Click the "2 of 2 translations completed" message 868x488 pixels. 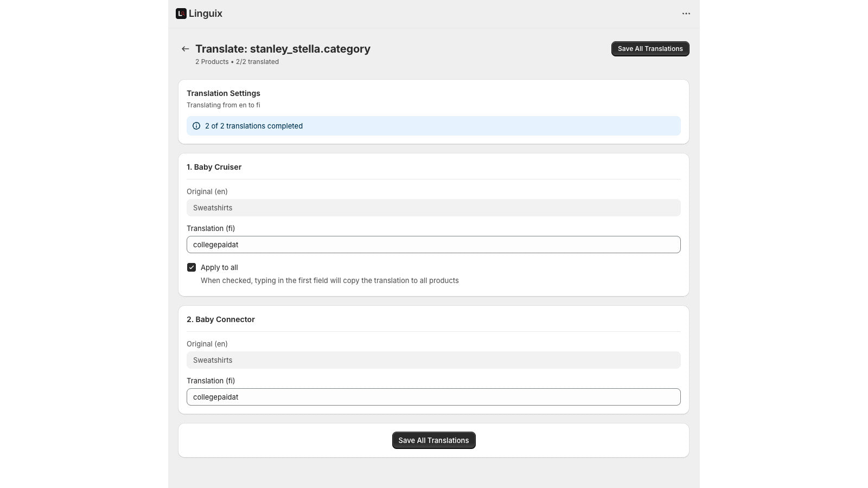(x=253, y=126)
